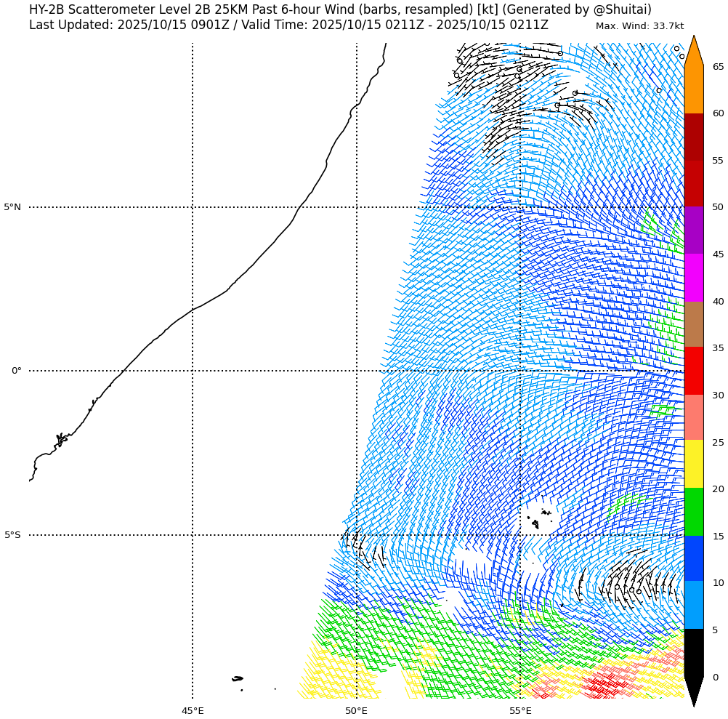The width and height of the screenshot is (728, 719).
Task: Click the black arrow tip below the colorbar
Action: click(694, 692)
